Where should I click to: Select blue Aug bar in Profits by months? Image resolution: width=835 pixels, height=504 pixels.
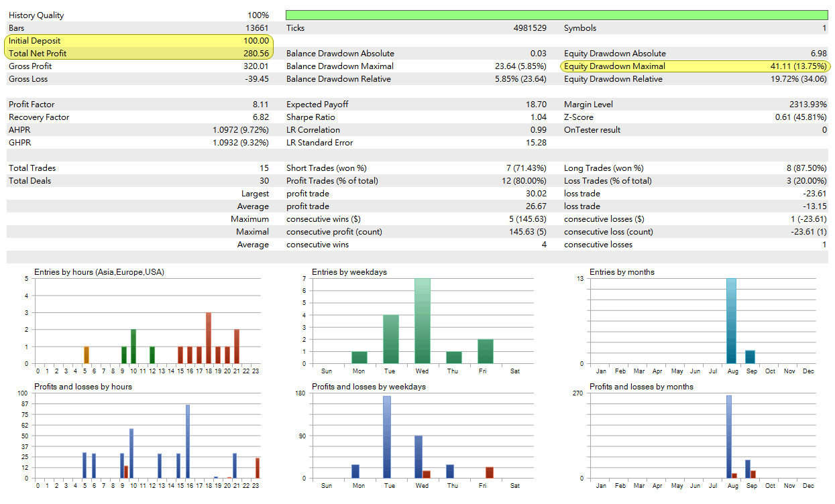[x=729, y=437]
